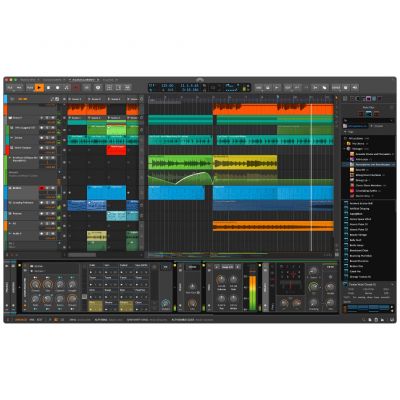
Task: Select the top orange arrangement clip
Action: pos(273,109)
